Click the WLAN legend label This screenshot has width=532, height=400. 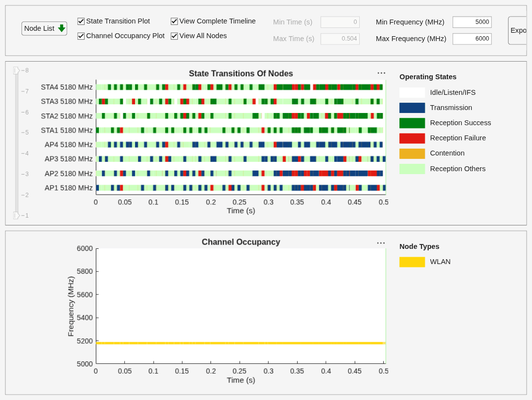pos(440,262)
